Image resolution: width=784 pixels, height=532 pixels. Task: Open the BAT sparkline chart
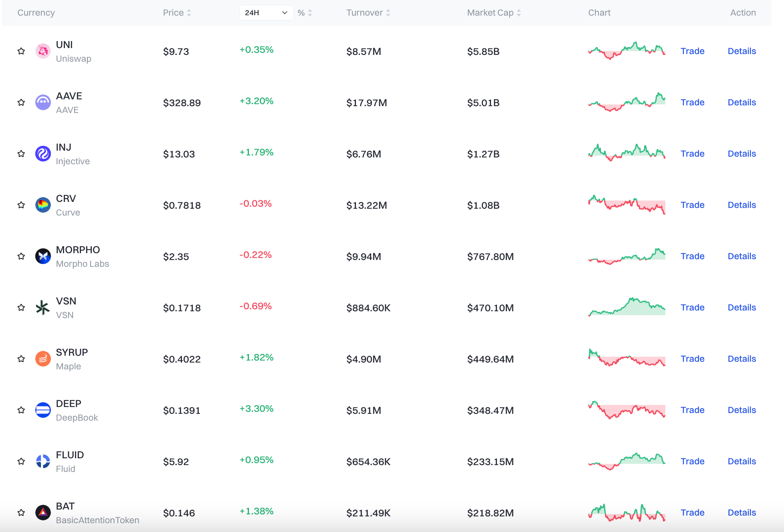point(627,513)
